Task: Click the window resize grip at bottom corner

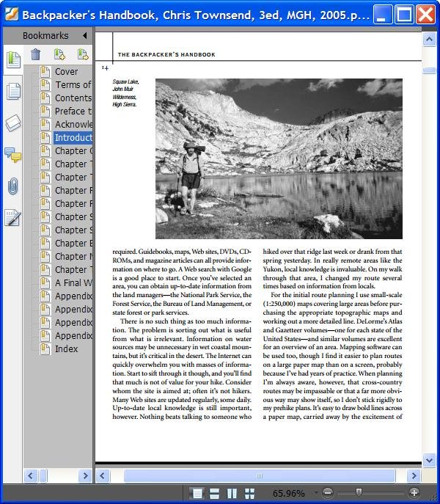Action: click(x=434, y=497)
